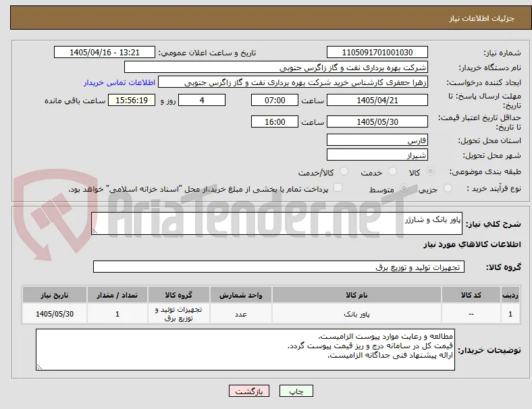Click the توضیحات خریدار text area
Viewport: 532px width, 409px height.
click(245, 350)
